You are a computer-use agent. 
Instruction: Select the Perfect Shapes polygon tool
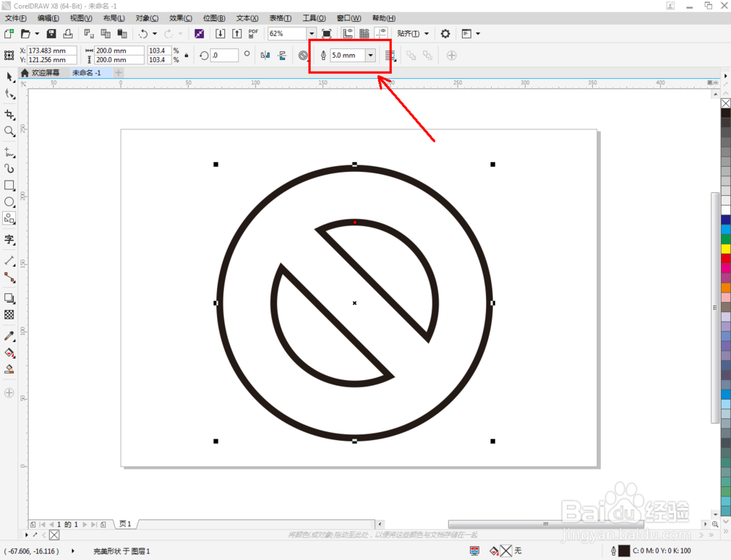(x=10, y=218)
